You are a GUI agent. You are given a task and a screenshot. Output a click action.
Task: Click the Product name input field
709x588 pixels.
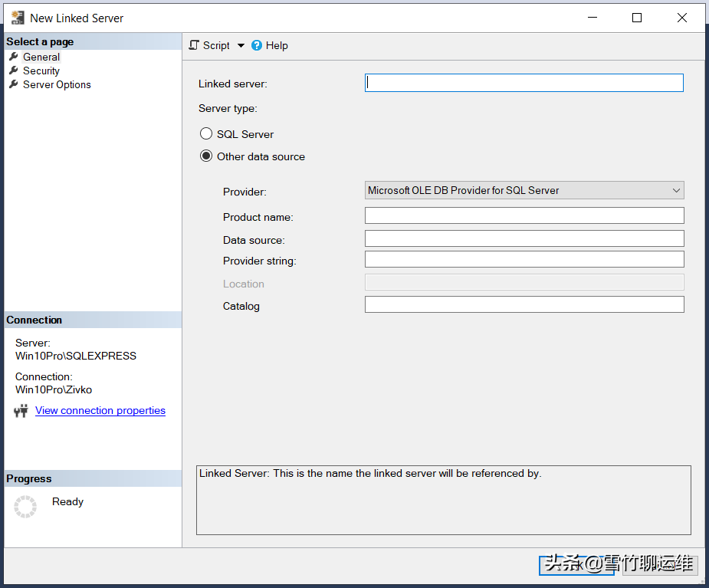click(524, 215)
